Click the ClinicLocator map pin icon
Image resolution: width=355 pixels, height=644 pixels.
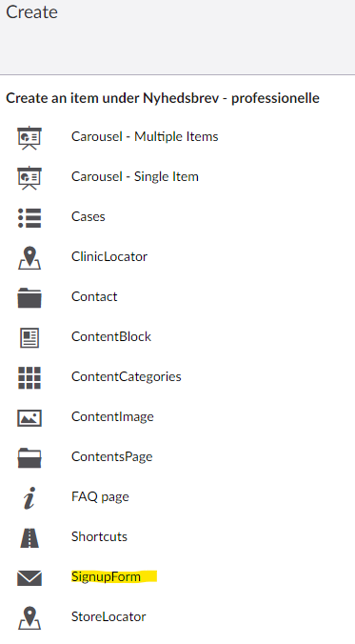(x=30, y=258)
